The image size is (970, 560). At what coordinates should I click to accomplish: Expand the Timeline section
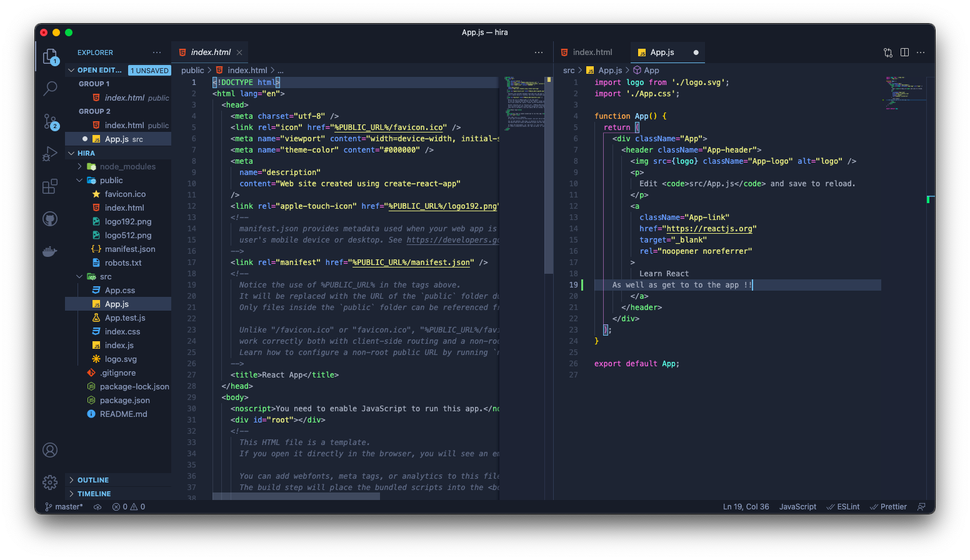118,494
